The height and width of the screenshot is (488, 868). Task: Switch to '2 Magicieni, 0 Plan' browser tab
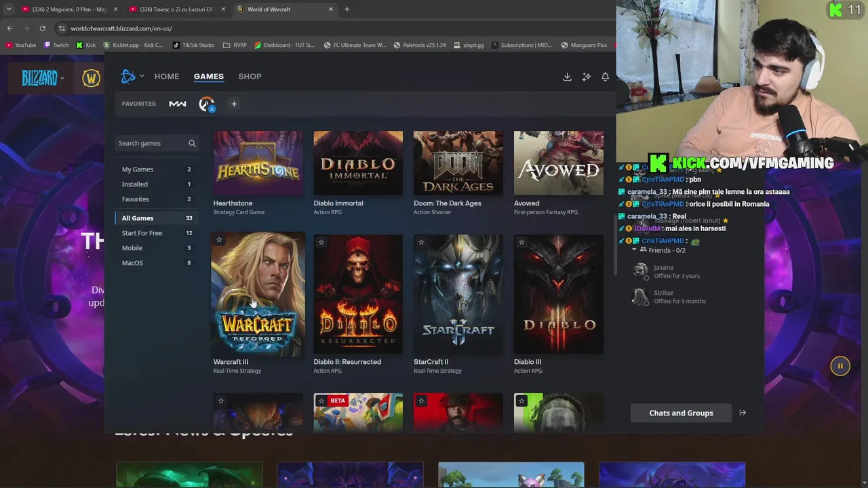68,9
